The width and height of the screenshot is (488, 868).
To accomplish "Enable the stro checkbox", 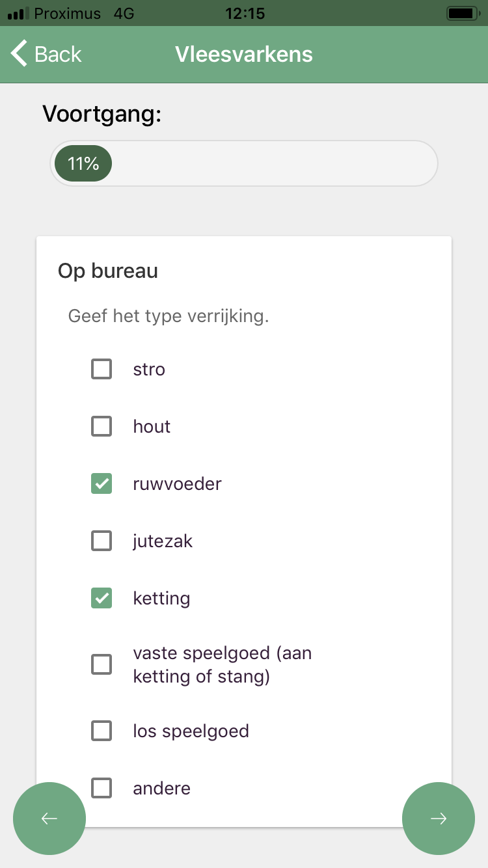I will tap(102, 369).
